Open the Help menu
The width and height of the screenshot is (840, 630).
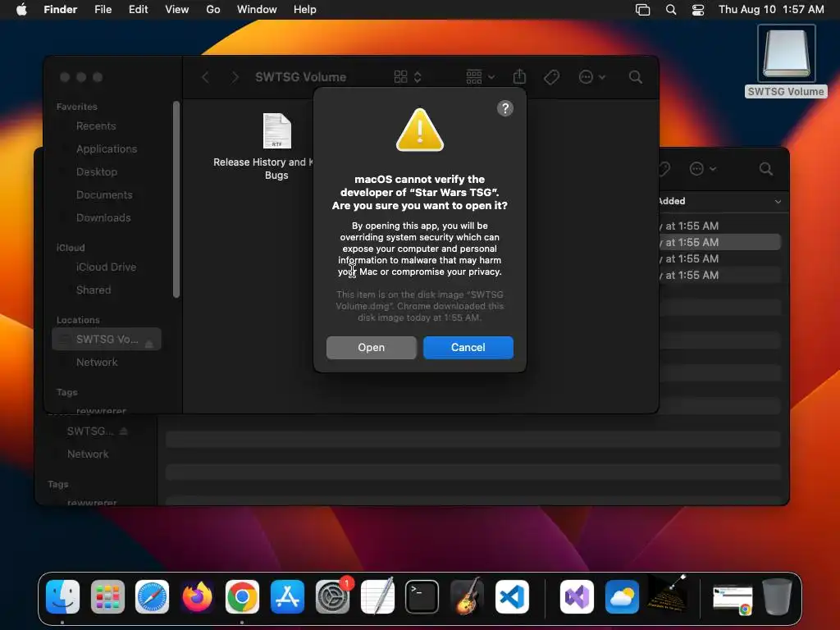[x=305, y=9]
